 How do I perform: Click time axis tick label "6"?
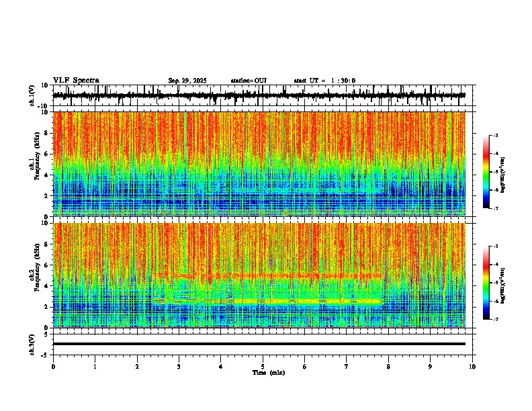coord(305,367)
